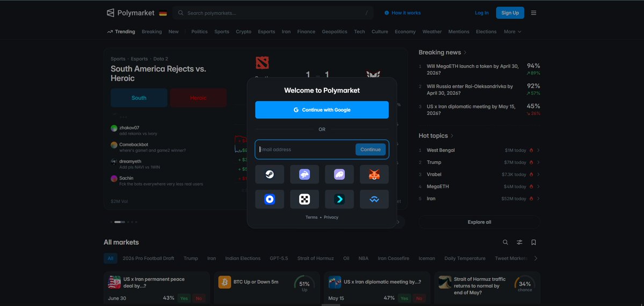Click the Explore all button

click(479, 222)
